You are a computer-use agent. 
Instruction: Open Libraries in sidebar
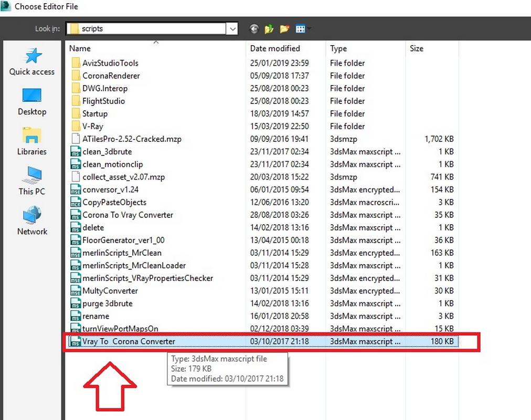click(x=32, y=142)
